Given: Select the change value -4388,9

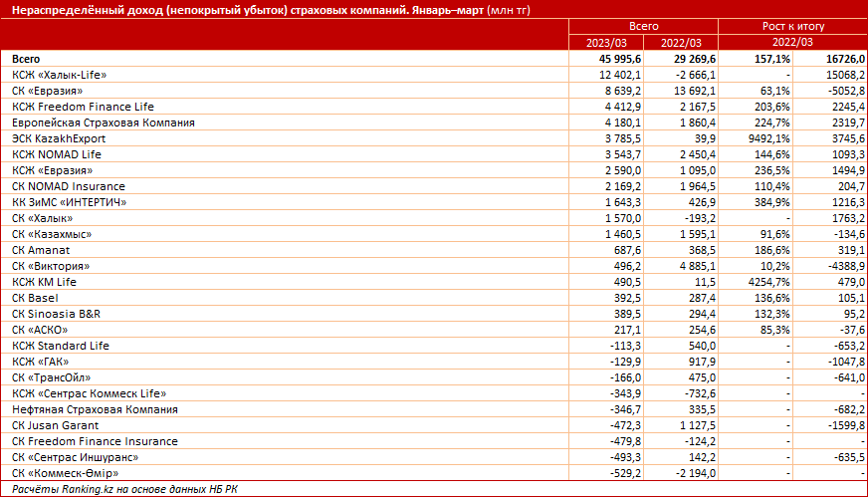Looking at the screenshot, I should tap(846, 267).
